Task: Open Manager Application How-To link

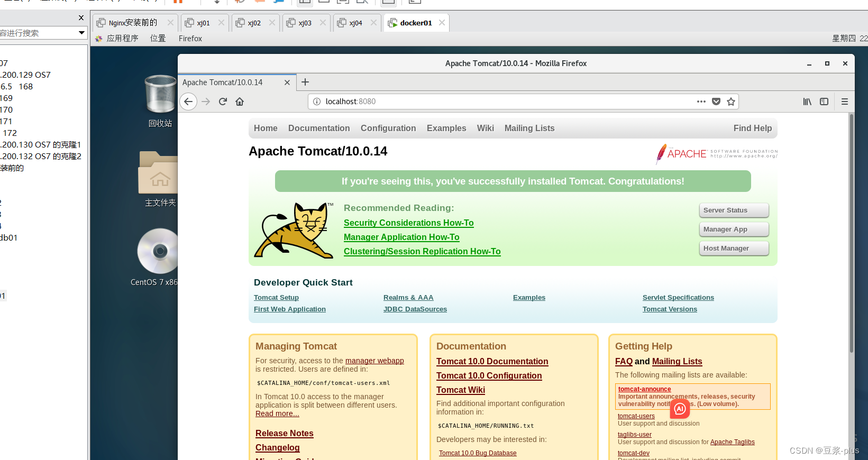Action: coord(401,237)
